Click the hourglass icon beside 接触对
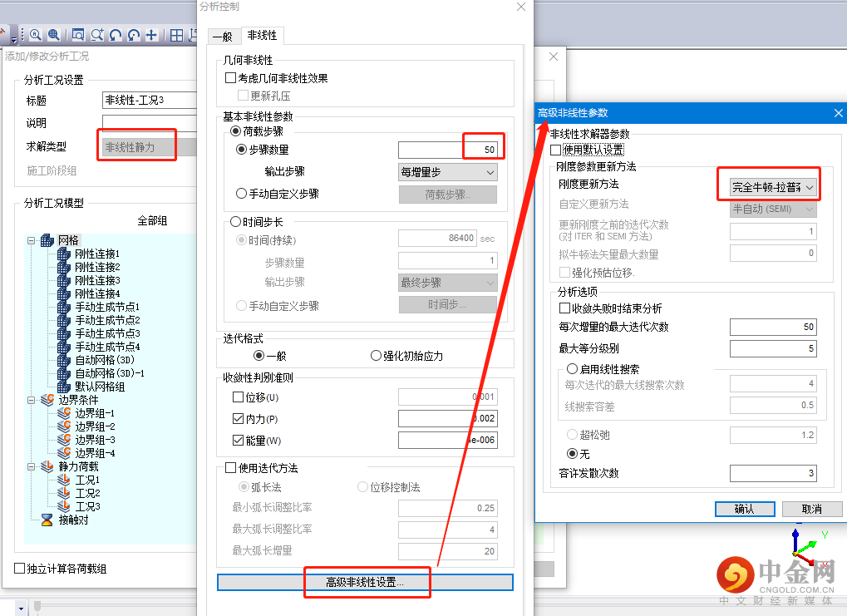 (47, 520)
